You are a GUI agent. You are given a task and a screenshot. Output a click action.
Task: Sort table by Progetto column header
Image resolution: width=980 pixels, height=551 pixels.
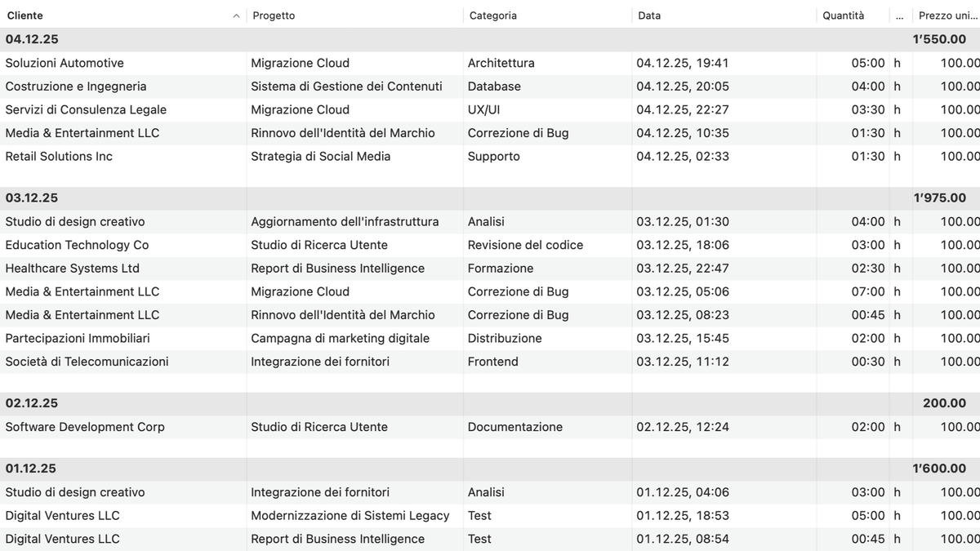click(274, 16)
